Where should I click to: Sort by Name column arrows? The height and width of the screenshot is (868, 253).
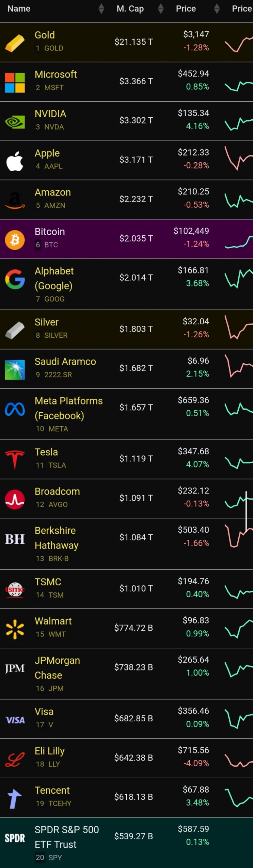coord(101,9)
